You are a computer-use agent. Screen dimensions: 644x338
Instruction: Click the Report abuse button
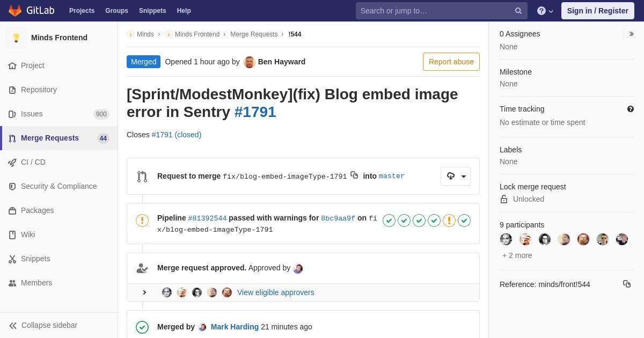451,62
